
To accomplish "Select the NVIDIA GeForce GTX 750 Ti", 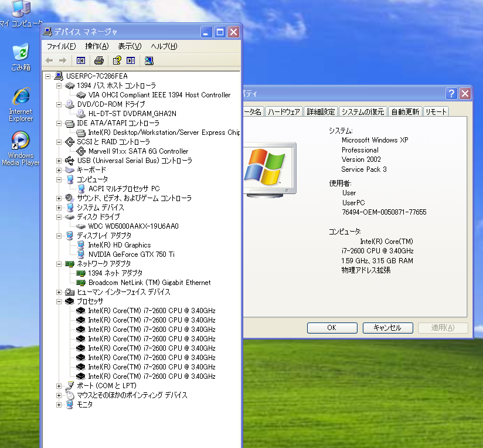I will [x=131, y=254].
